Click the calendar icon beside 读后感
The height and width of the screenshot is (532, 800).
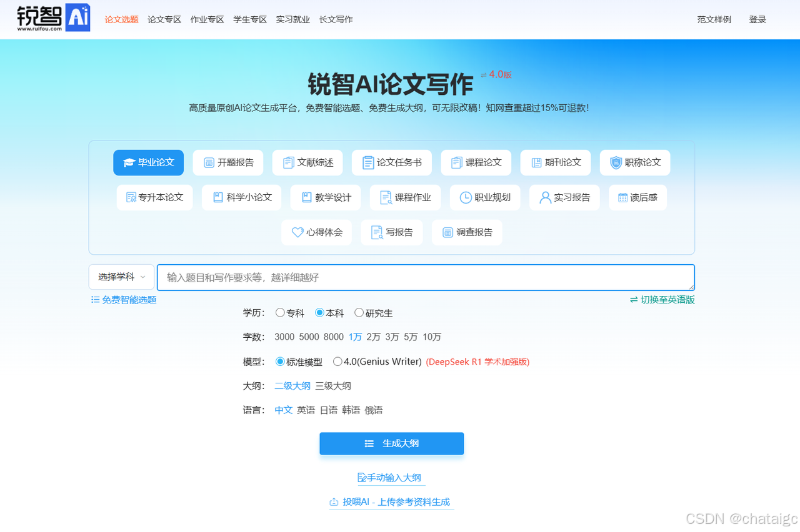coord(622,198)
